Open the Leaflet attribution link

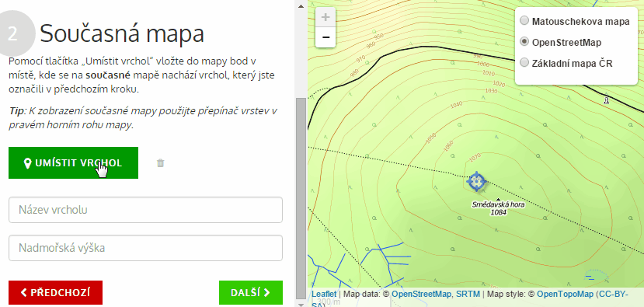[324, 295]
